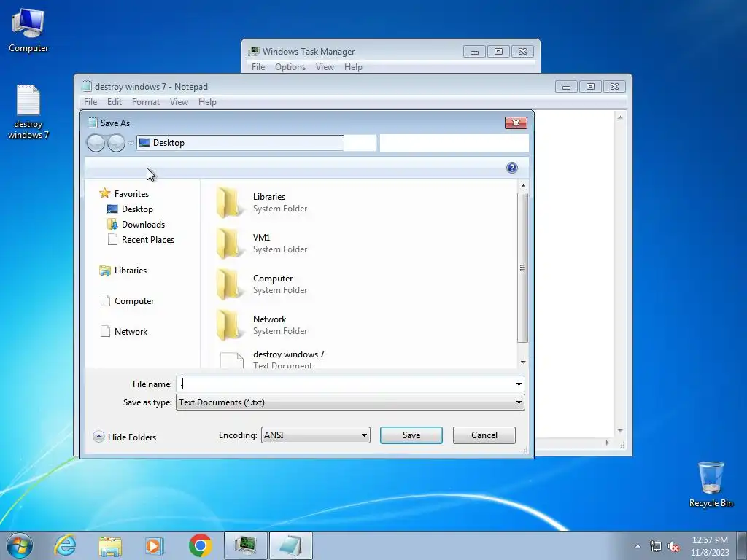This screenshot has height=560, width=747.
Task: Click the File name input field
Action: coord(345,384)
